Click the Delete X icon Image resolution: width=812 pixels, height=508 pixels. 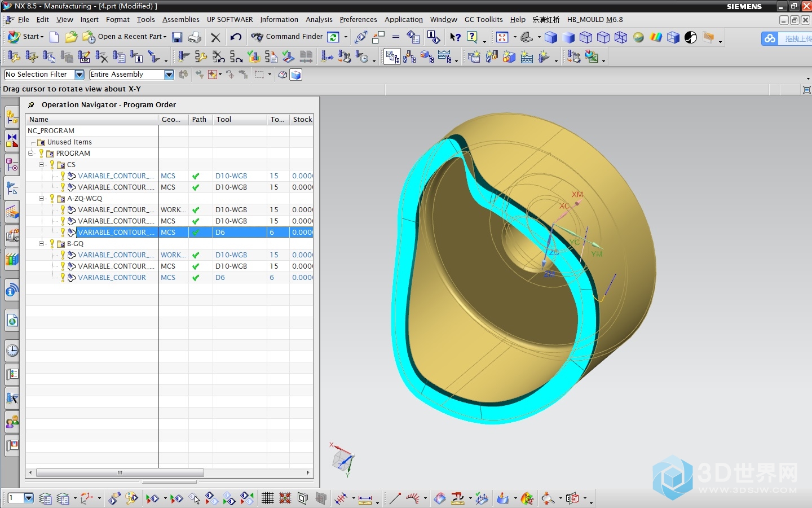point(215,37)
